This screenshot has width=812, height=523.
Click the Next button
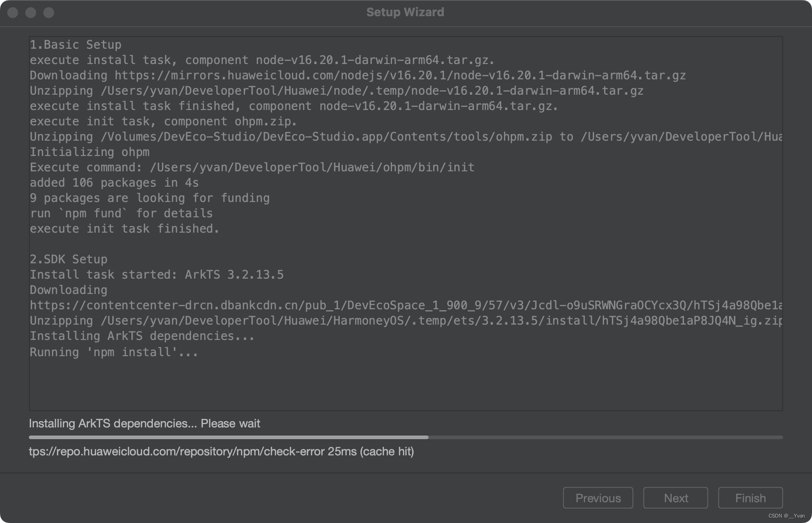675,498
